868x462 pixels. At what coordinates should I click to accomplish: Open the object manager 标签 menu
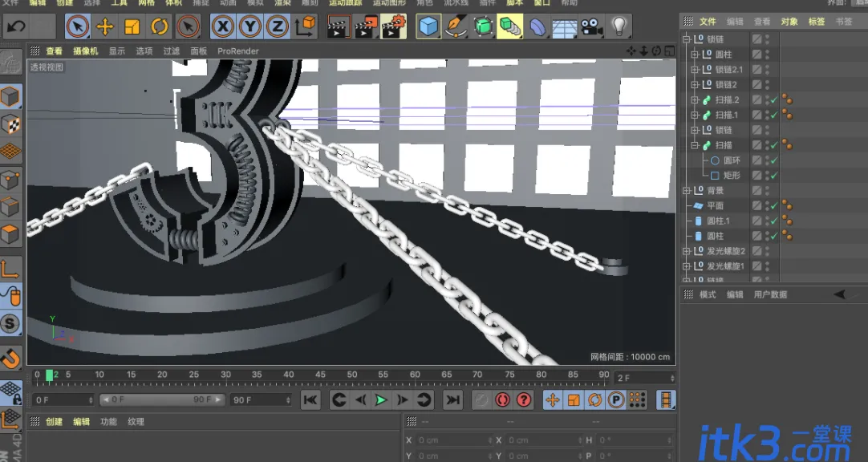pos(817,22)
